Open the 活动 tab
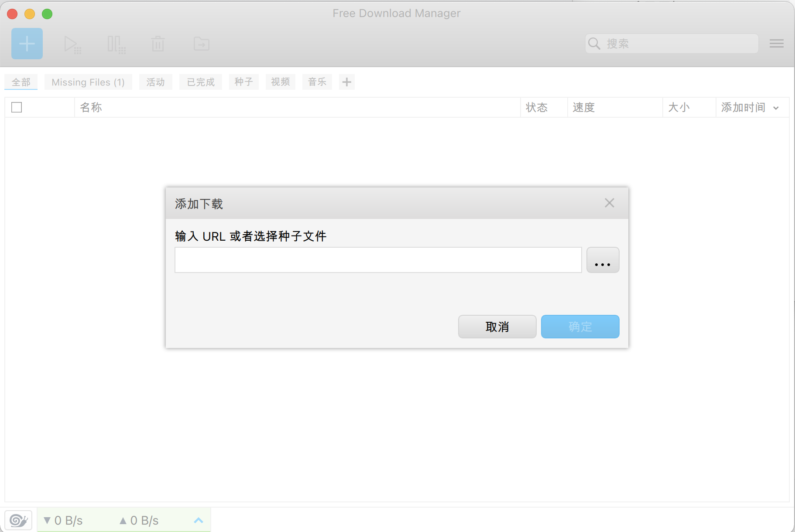 pos(155,82)
